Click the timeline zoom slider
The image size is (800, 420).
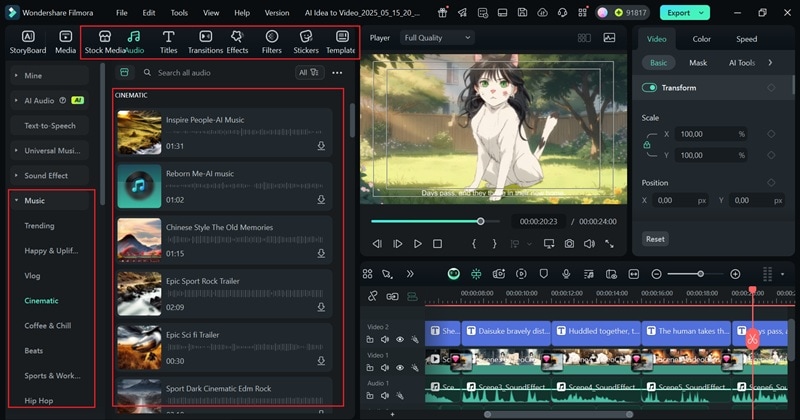(x=696, y=275)
